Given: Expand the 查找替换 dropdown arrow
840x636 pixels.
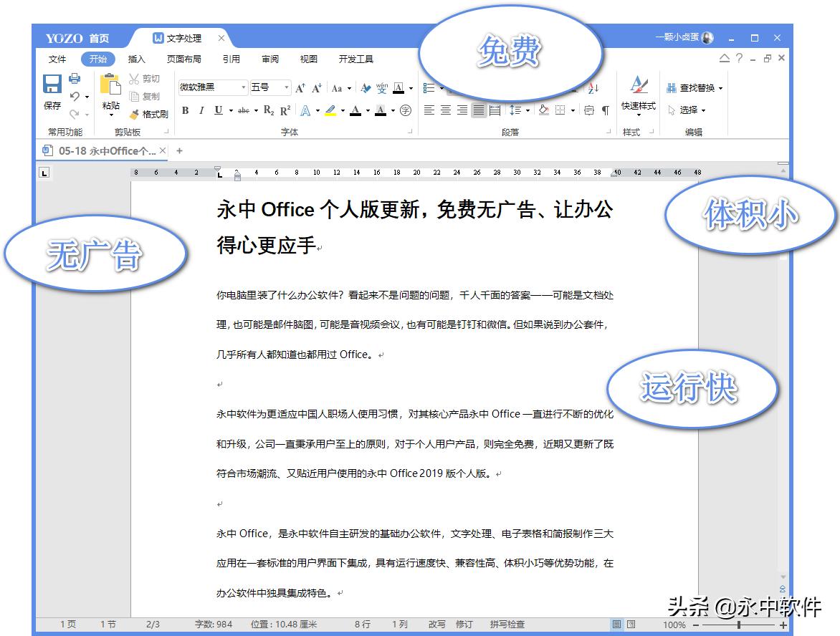Looking at the screenshot, I should 722,87.
